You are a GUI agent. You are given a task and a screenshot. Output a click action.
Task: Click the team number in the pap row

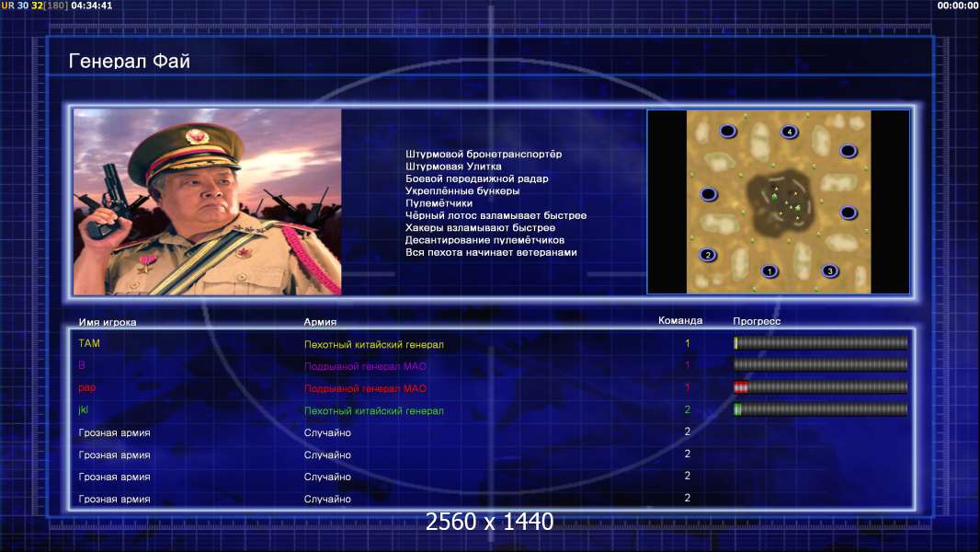688,387
